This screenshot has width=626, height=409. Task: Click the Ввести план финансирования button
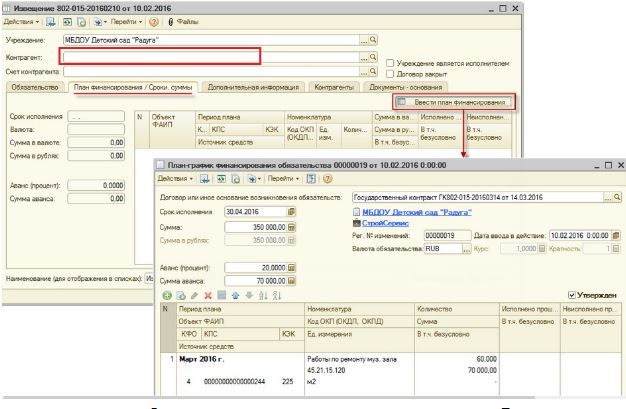(x=454, y=103)
